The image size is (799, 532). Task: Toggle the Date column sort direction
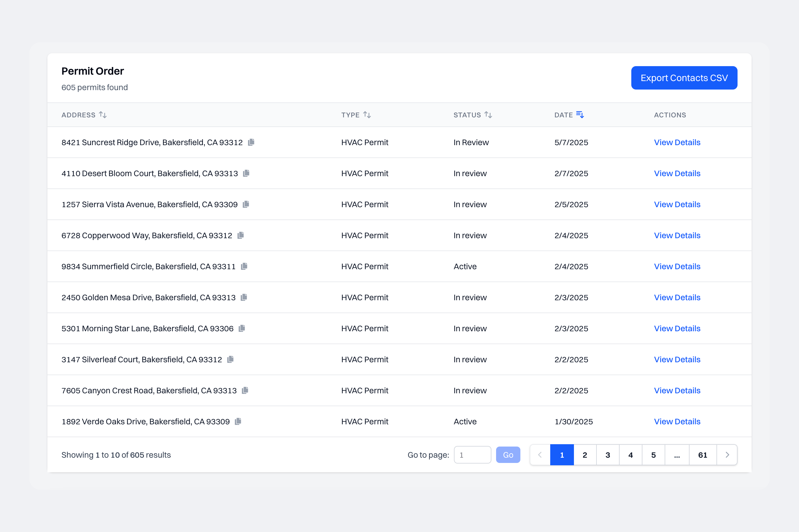point(580,115)
